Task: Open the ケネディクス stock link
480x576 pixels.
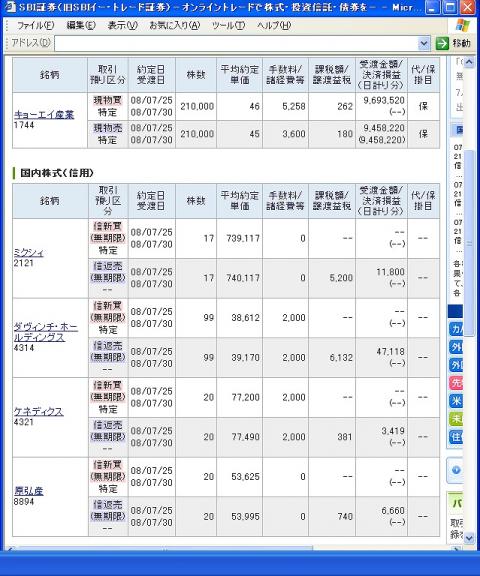Action: click(x=38, y=411)
